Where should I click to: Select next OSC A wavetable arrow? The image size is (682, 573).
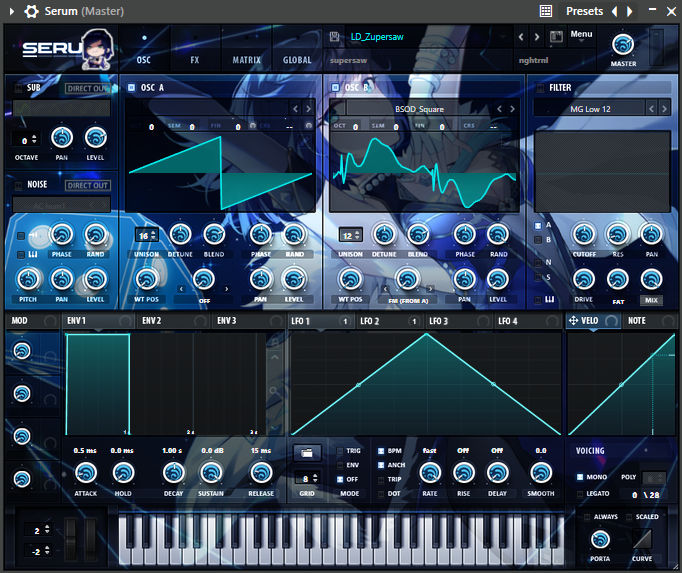coord(308,109)
